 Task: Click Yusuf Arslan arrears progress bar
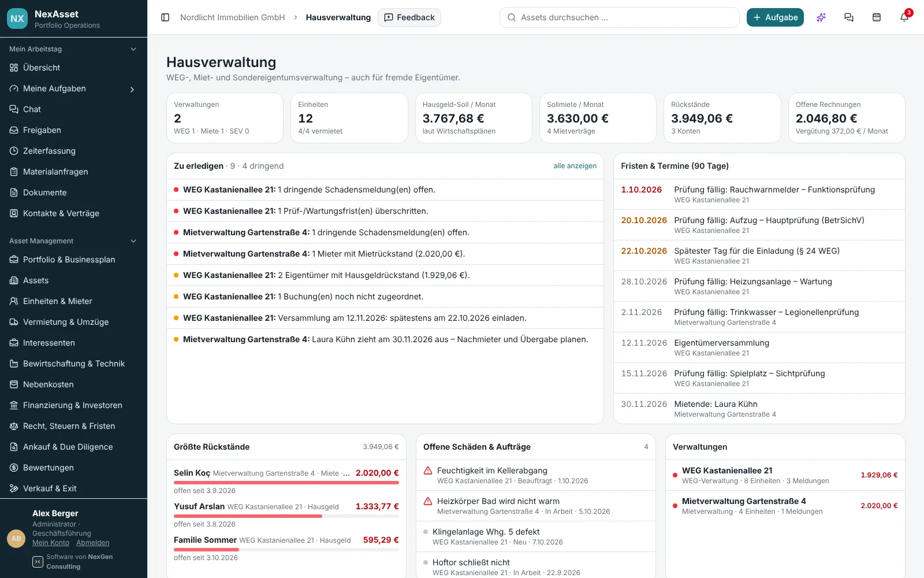click(286, 516)
